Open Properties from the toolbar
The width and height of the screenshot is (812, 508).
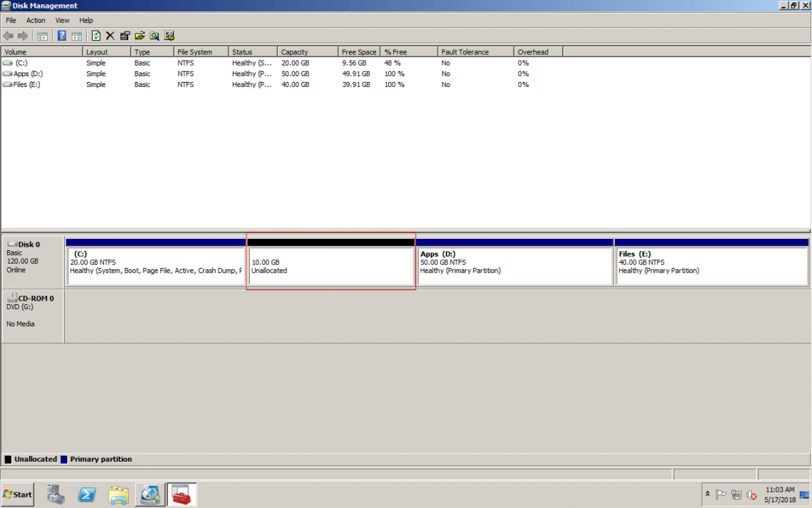tap(125, 36)
